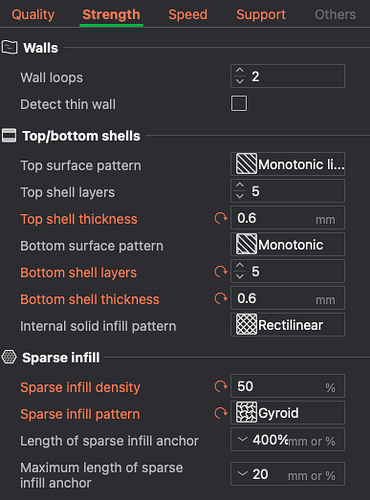This screenshot has width=370, height=500.
Task: Reset Sparse infill density value
Action: pos(221,386)
